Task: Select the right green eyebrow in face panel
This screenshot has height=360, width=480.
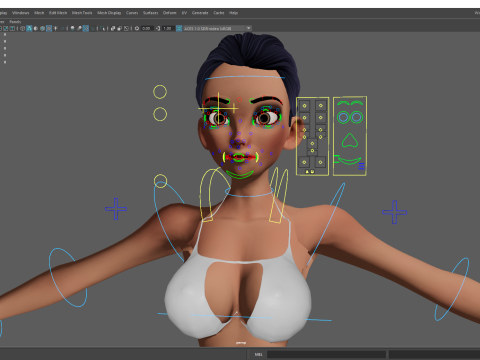Action: [x=357, y=103]
